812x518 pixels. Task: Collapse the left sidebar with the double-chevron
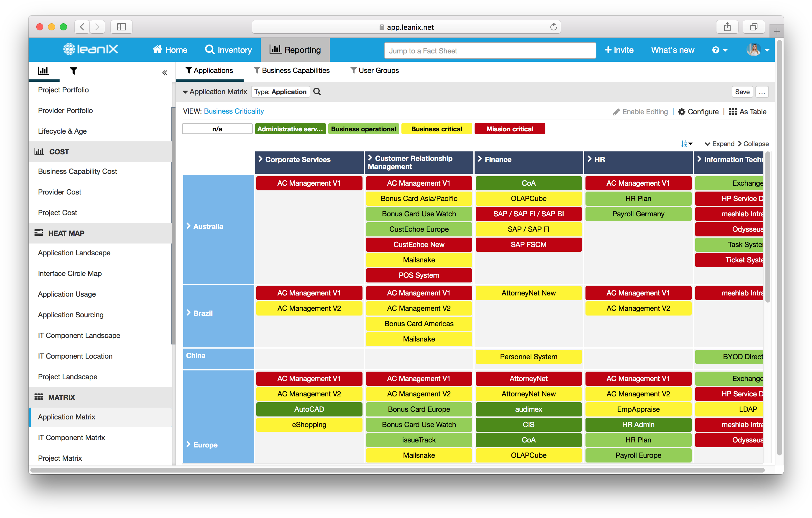click(165, 72)
